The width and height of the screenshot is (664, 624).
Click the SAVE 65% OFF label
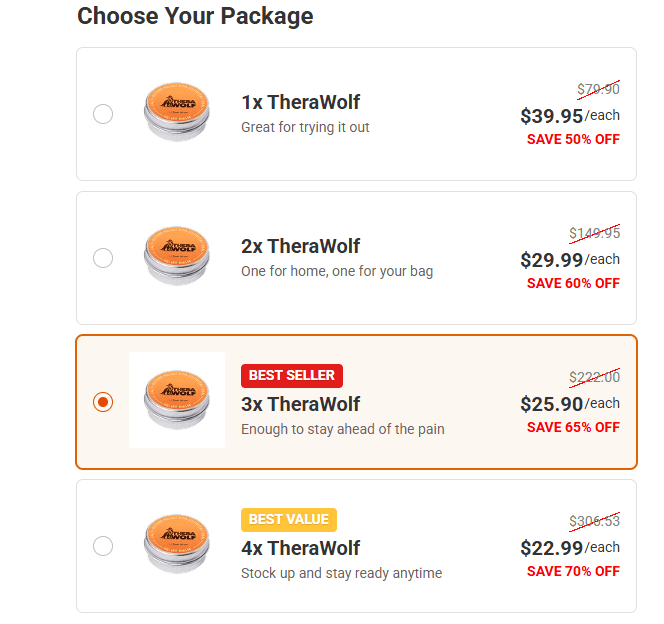573,427
